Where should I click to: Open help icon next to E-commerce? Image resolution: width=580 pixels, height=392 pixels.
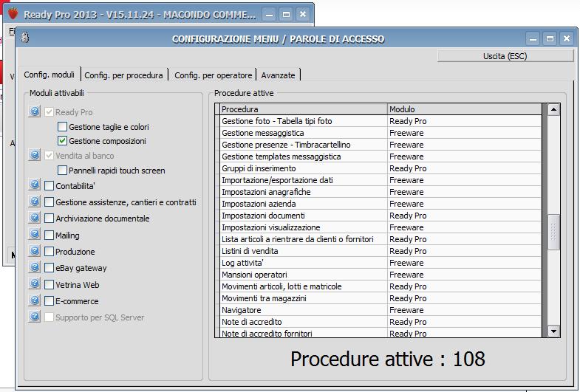35,300
